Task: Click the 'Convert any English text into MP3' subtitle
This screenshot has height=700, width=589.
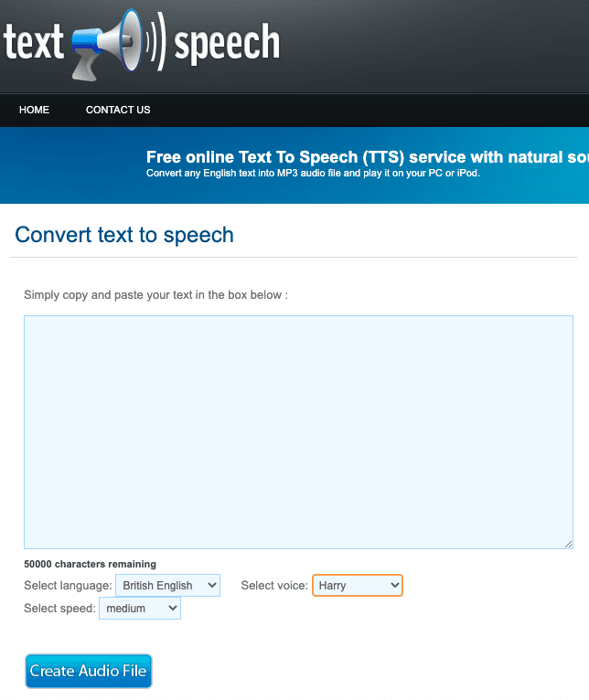Action: [x=313, y=174]
